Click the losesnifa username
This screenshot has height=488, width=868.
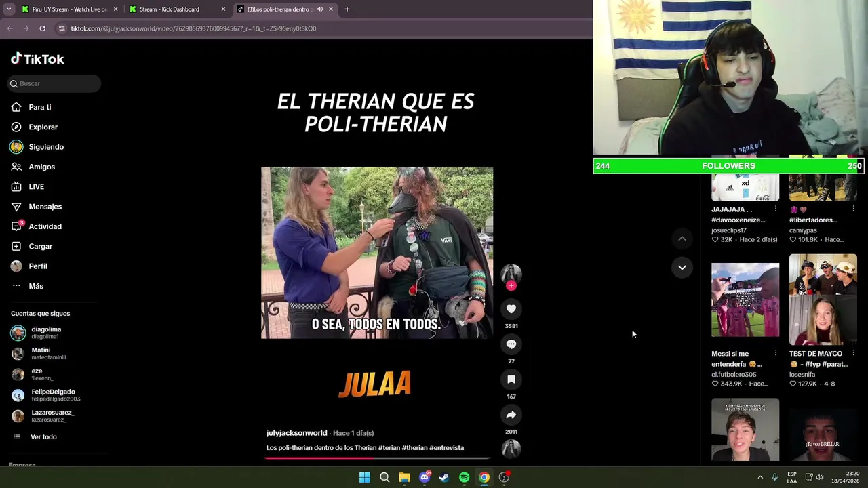805,375
